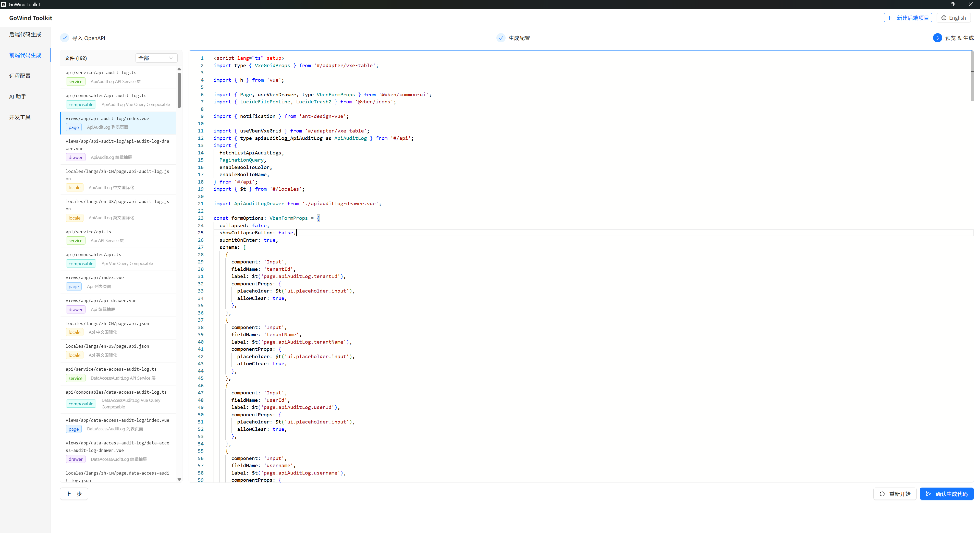Select 前端代码生成 sidebar item

(x=25, y=55)
